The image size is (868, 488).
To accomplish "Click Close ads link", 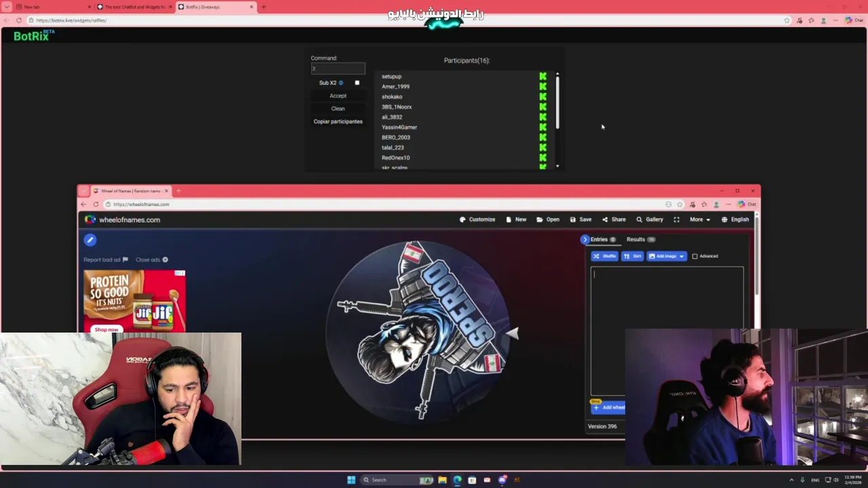I will (152, 260).
